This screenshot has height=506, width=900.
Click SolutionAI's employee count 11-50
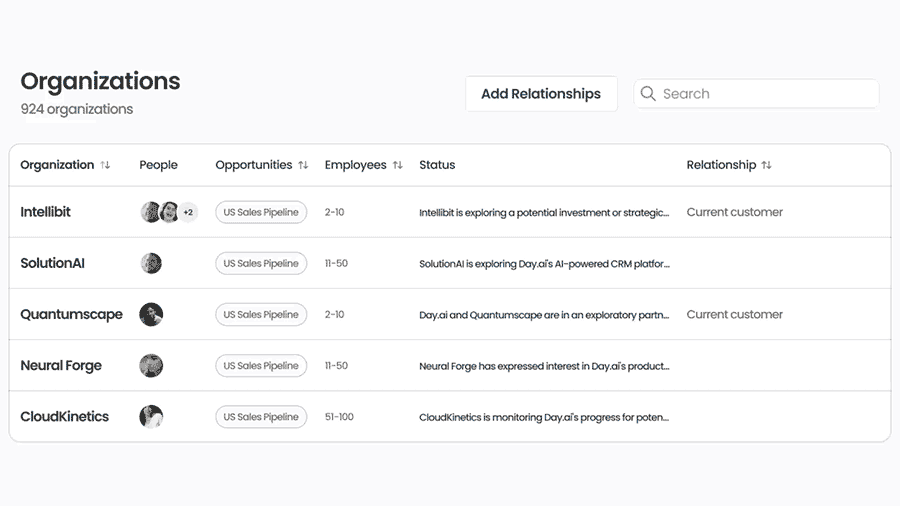[x=336, y=263]
